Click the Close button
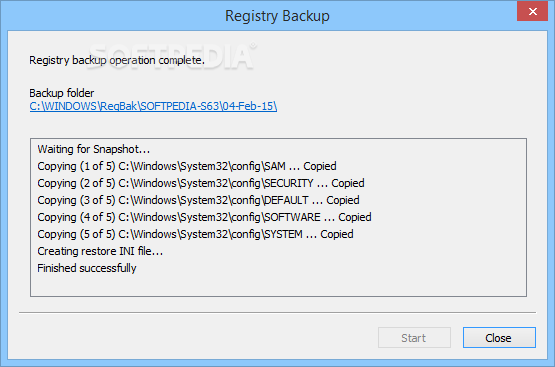 (499, 338)
